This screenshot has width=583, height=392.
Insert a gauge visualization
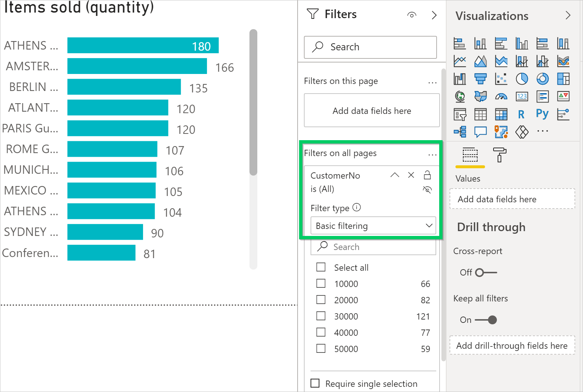[x=501, y=97]
